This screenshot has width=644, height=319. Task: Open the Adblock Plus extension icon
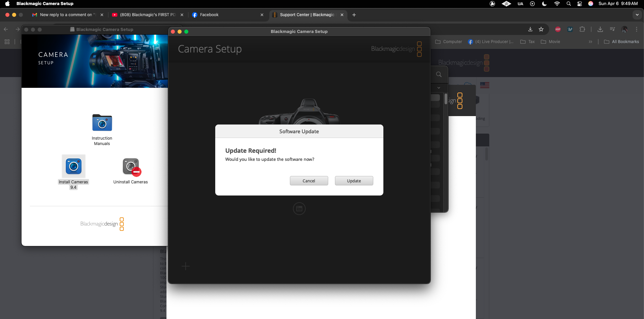point(558,29)
